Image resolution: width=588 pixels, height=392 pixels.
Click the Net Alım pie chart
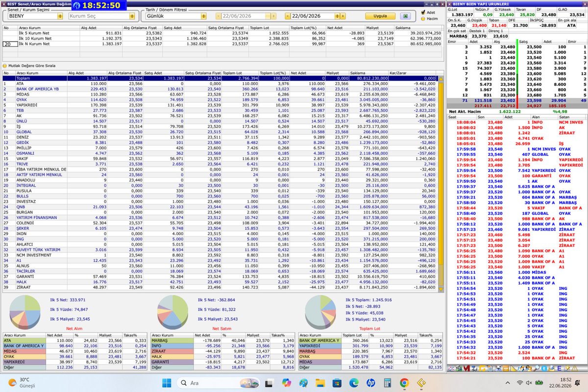click(24, 312)
